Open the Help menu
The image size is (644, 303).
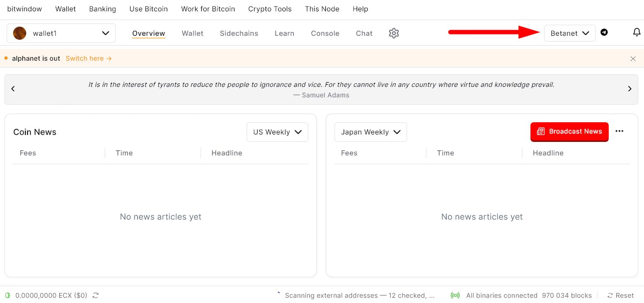pyautogui.click(x=360, y=9)
